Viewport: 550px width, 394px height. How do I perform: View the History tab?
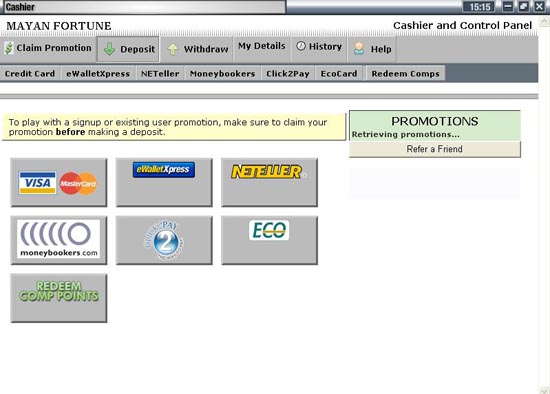pyautogui.click(x=319, y=46)
